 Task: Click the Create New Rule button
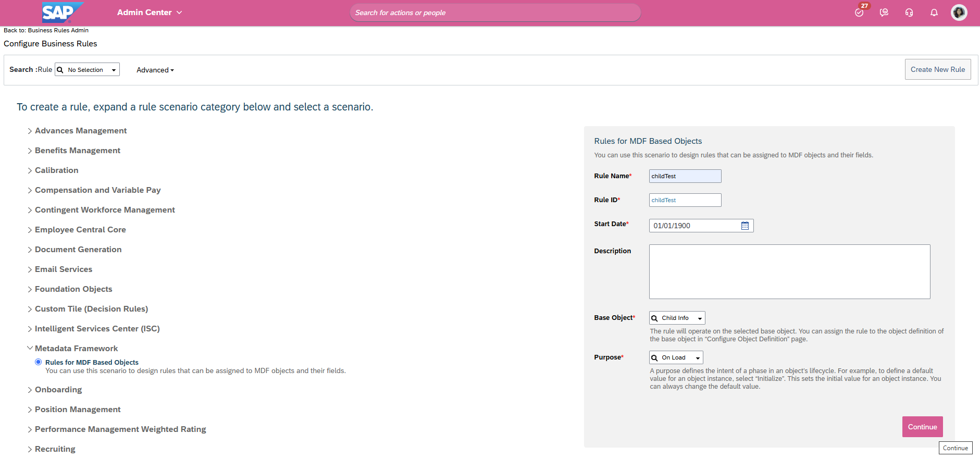click(x=938, y=69)
